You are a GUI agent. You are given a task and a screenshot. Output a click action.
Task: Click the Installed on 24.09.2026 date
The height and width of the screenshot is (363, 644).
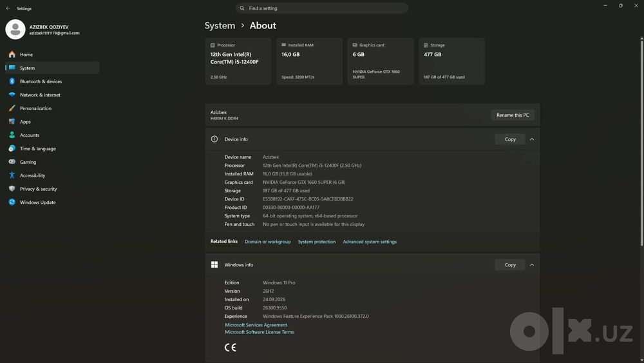tap(274, 300)
